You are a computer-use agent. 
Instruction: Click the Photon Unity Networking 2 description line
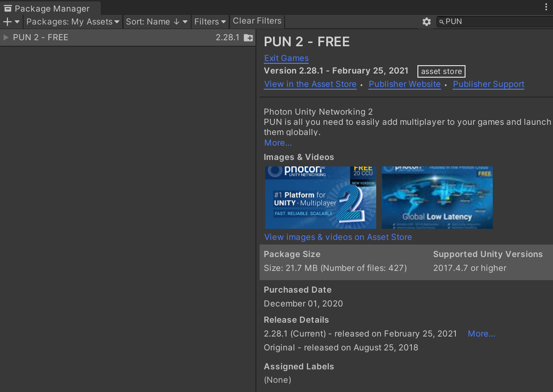point(318,112)
